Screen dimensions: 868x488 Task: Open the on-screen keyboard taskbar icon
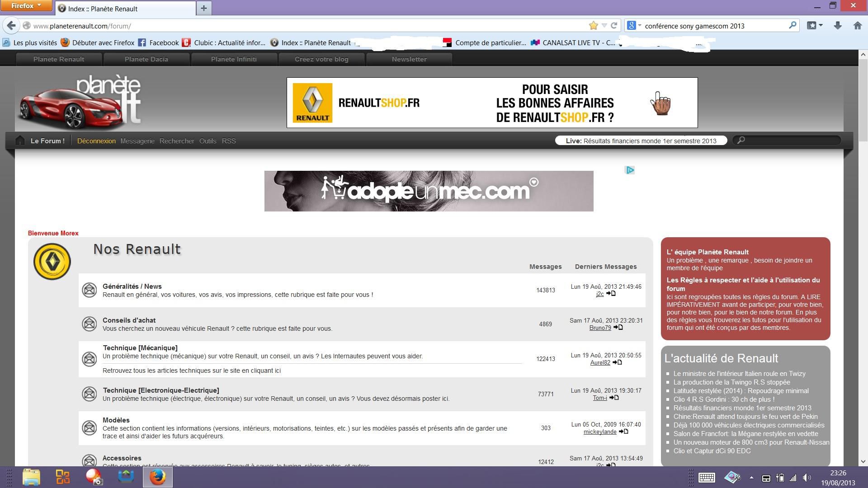(706, 478)
